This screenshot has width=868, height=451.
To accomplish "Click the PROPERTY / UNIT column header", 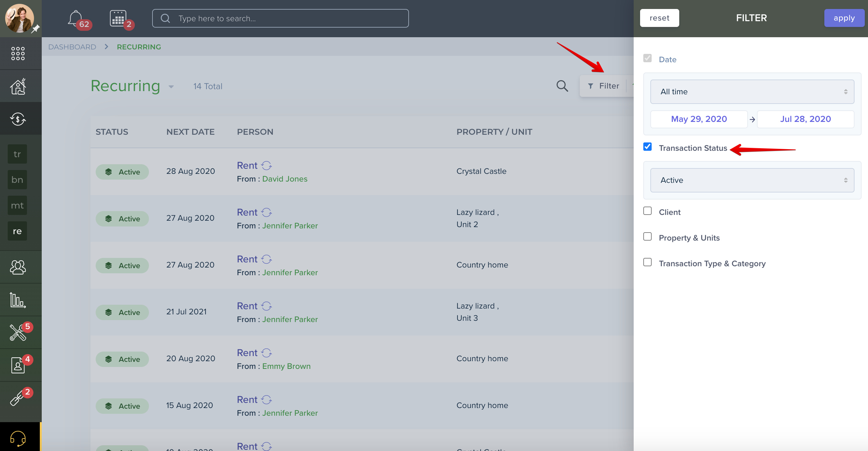I will [494, 132].
